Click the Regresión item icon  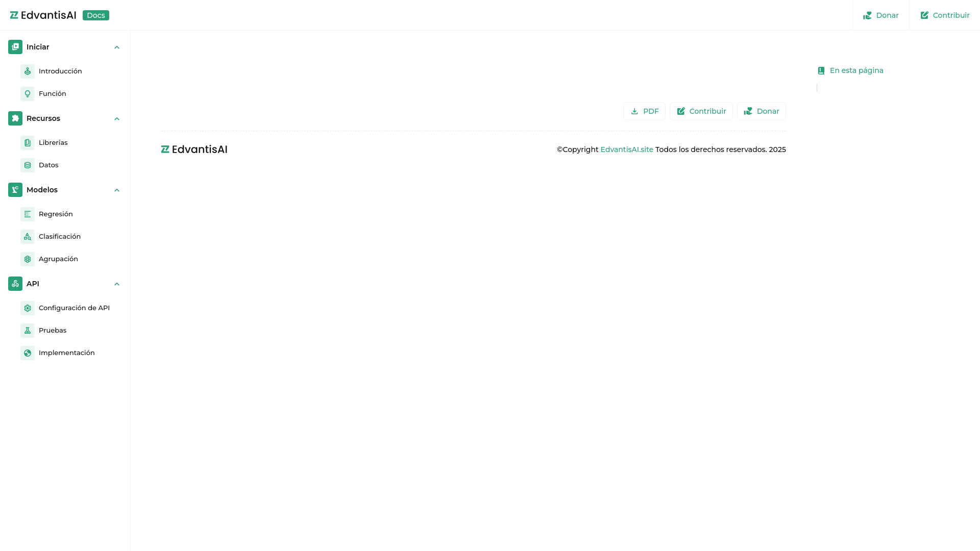pos(28,214)
